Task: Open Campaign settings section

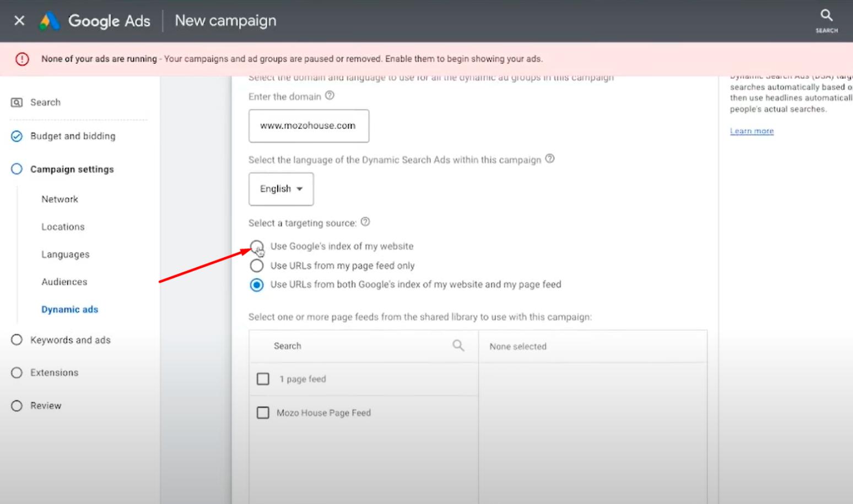Action: click(72, 169)
